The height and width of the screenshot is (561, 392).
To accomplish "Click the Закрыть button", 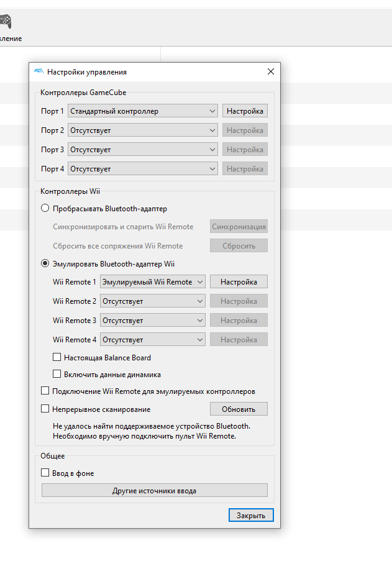I will click(x=251, y=515).
